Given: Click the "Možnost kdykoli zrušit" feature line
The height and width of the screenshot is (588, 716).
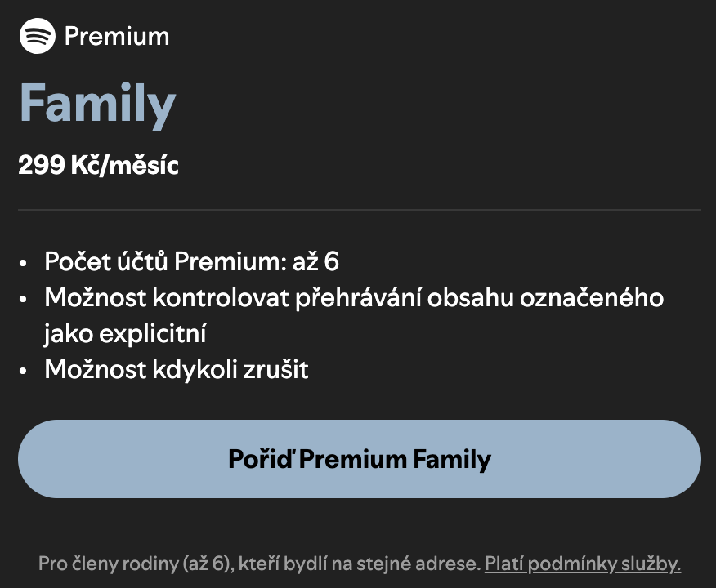Looking at the screenshot, I should pos(177,369).
